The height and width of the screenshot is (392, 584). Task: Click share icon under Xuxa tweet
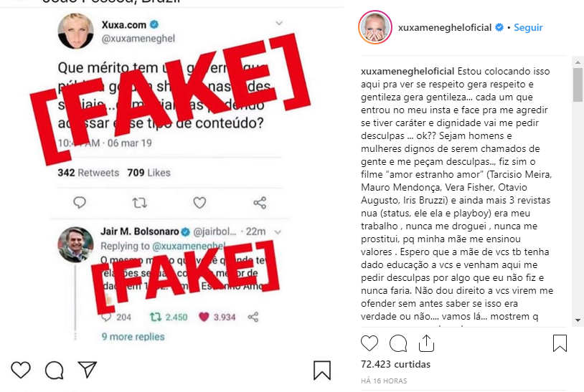(260, 203)
